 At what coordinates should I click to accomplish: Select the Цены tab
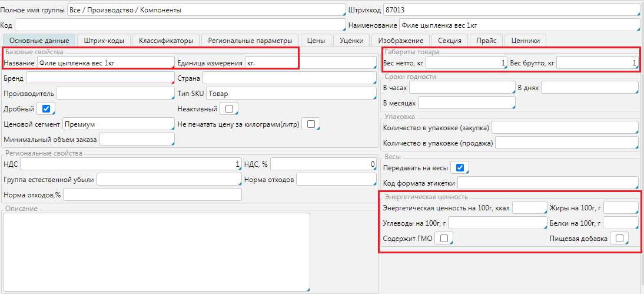tap(316, 41)
